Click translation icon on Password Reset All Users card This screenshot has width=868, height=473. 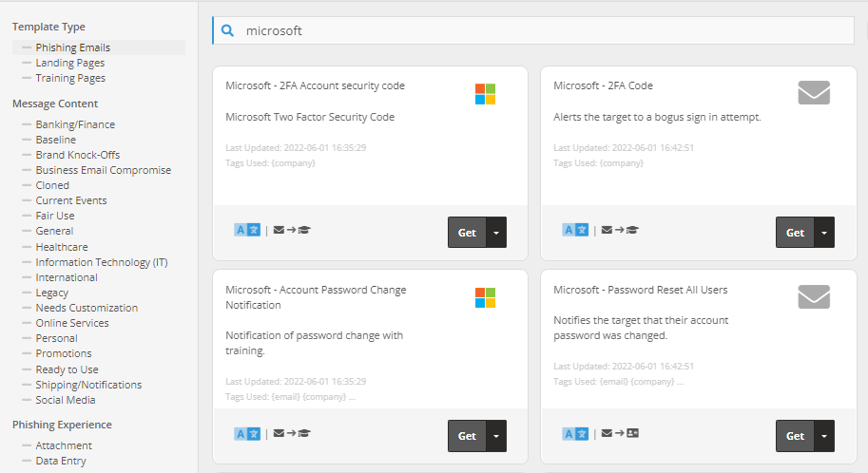575,434
